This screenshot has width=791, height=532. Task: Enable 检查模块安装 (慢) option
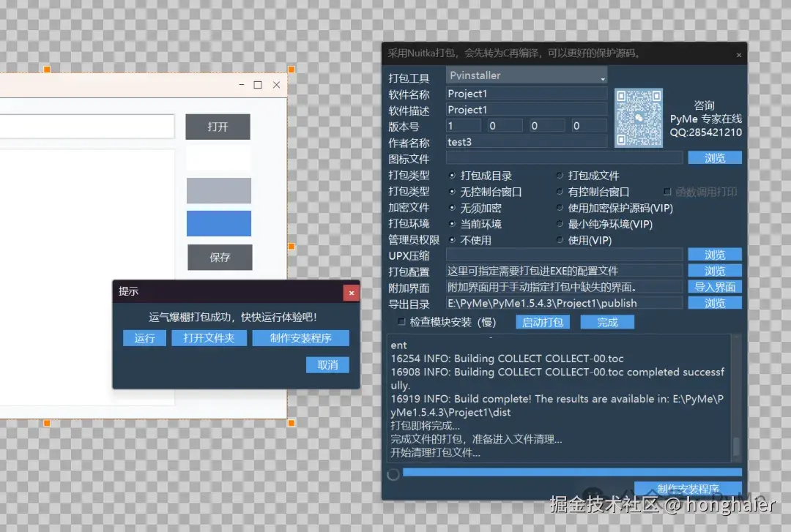401,322
